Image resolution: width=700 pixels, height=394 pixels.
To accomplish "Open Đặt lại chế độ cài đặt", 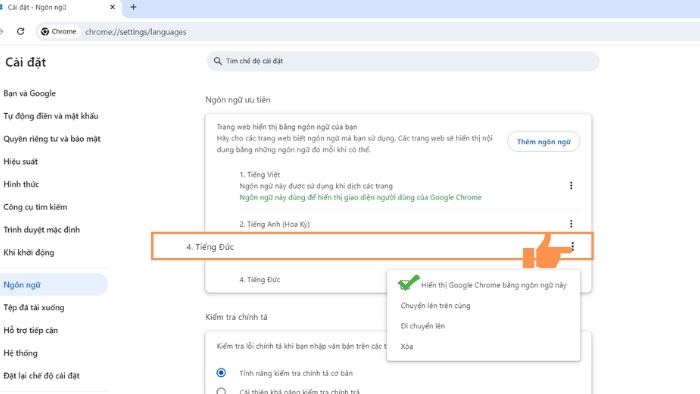I will (41, 376).
